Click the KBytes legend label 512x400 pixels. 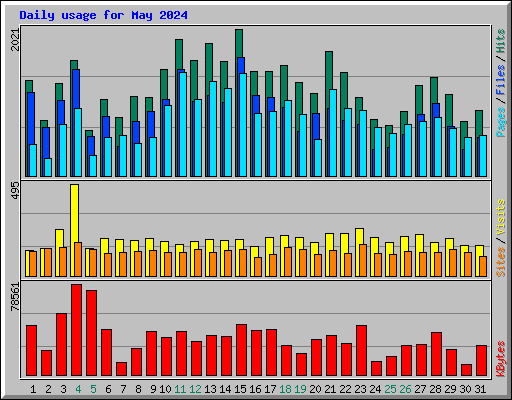(501, 359)
